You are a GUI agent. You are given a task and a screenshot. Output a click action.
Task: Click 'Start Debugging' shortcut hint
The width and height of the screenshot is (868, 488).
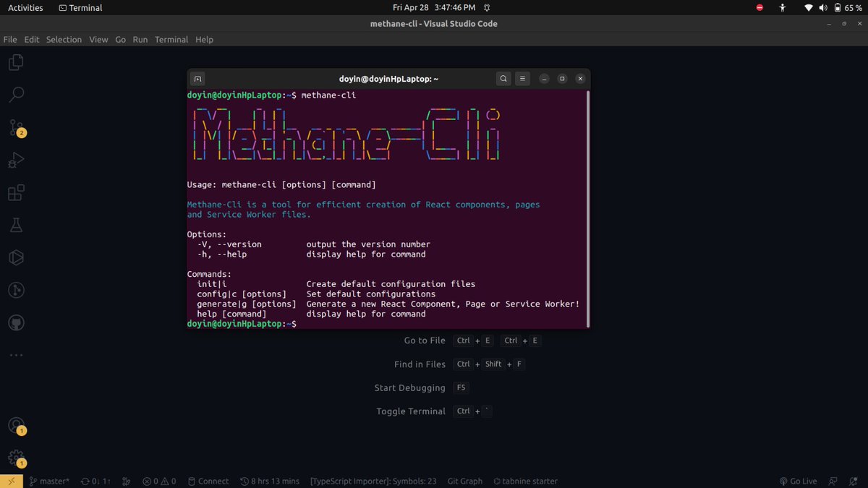click(409, 388)
